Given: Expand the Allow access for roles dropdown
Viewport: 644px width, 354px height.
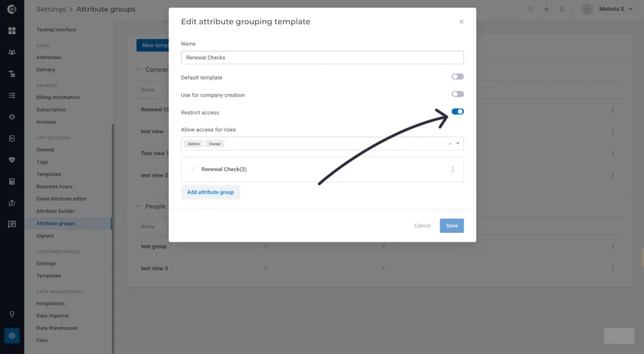Looking at the screenshot, I should pos(458,144).
